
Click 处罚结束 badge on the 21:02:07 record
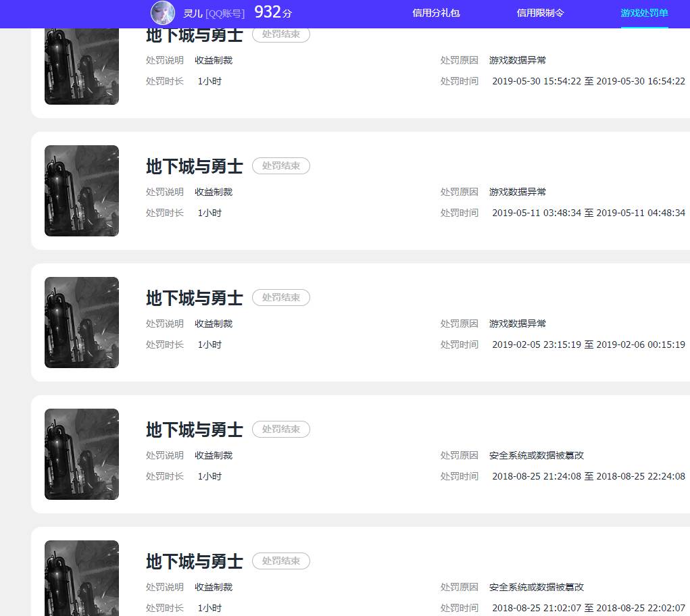coord(281,561)
